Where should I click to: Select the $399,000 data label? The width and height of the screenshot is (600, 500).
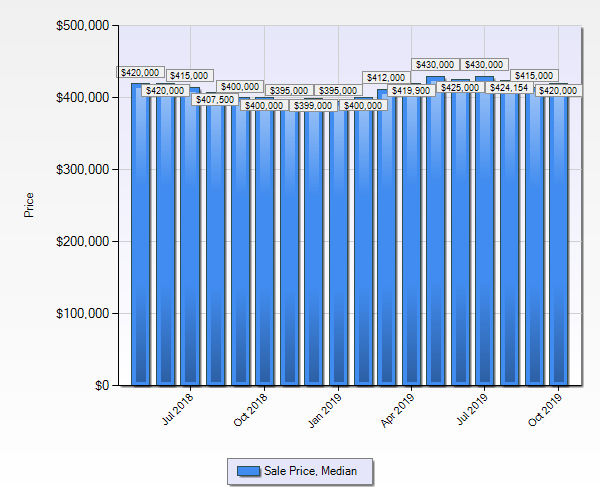313,105
